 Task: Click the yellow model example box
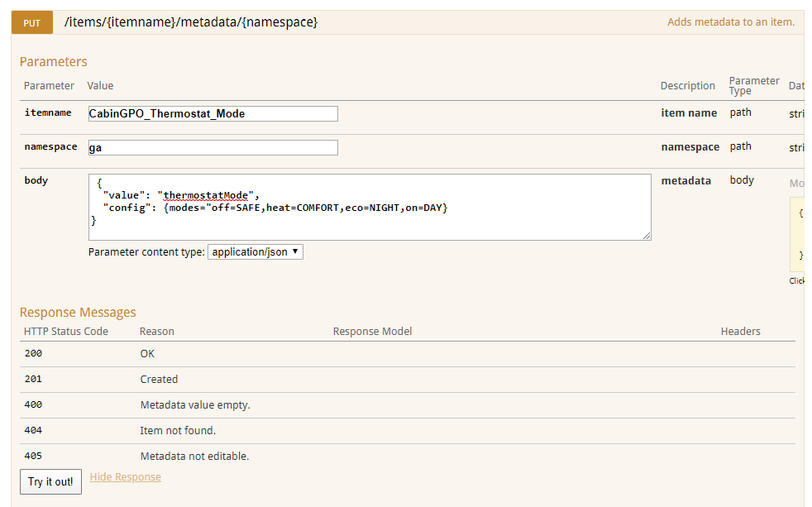[x=798, y=234]
